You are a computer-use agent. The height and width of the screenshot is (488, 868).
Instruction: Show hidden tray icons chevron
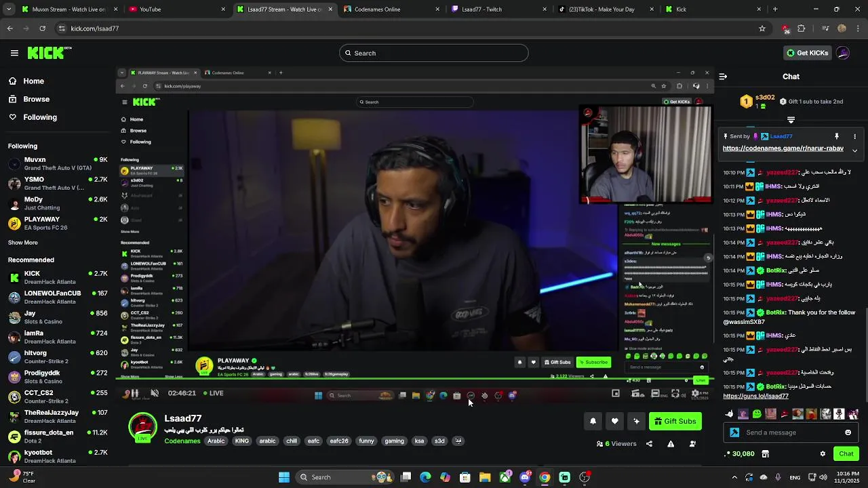coord(734,477)
